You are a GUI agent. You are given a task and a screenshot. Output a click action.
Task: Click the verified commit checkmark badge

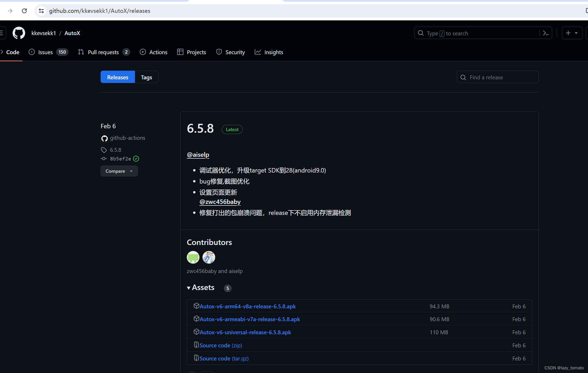[136, 159]
